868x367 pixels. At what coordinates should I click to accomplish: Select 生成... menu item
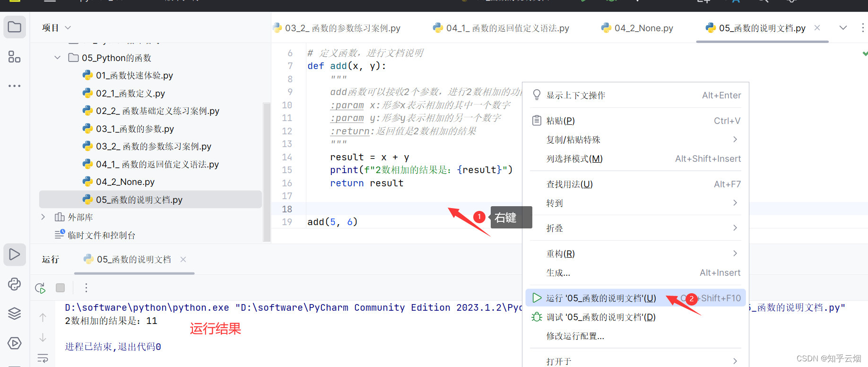pos(635,272)
